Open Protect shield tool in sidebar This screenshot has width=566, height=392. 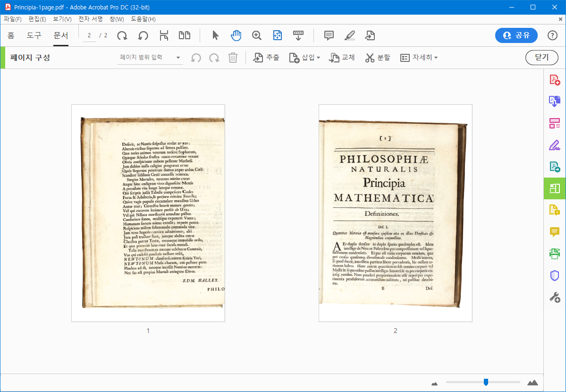pos(555,276)
